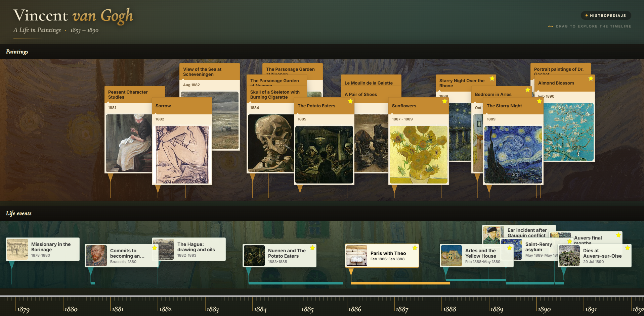Select the Paris with Theo event card
Image resolution: width=644 pixels, height=316 pixels.
coord(382,256)
